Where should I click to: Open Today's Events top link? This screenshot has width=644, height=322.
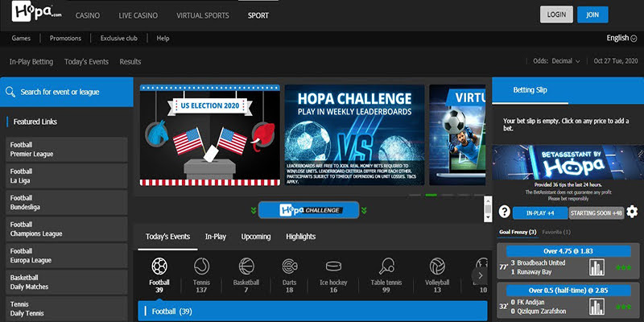pyautogui.click(x=86, y=62)
